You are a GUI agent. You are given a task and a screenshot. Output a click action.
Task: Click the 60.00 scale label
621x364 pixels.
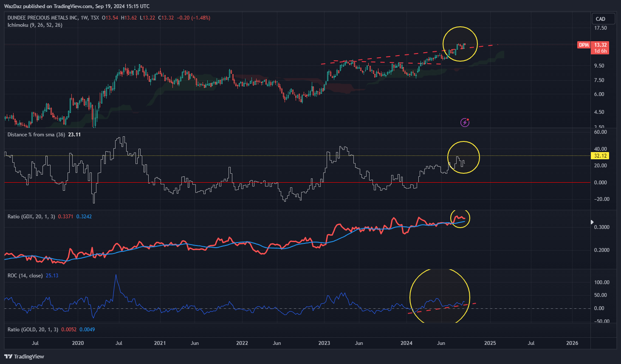pos(600,132)
